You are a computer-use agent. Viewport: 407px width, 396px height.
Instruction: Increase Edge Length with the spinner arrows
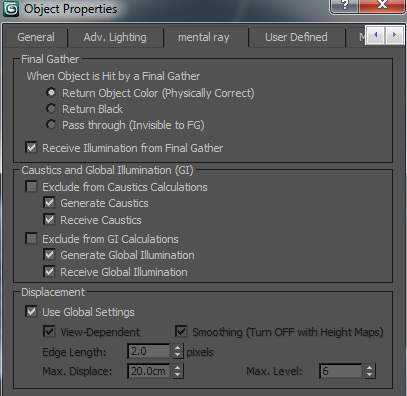point(178,348)
